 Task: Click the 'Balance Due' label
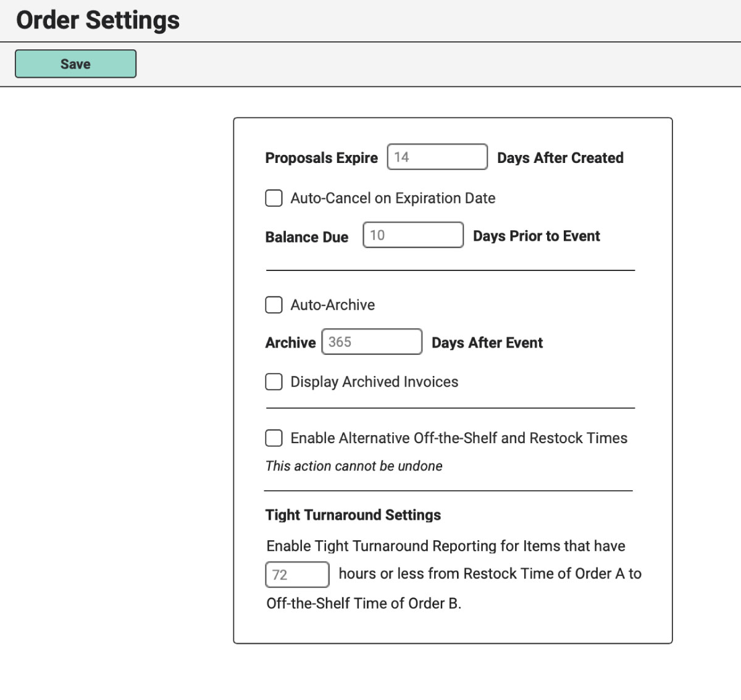pyautogui.click(x=307, y=237)
